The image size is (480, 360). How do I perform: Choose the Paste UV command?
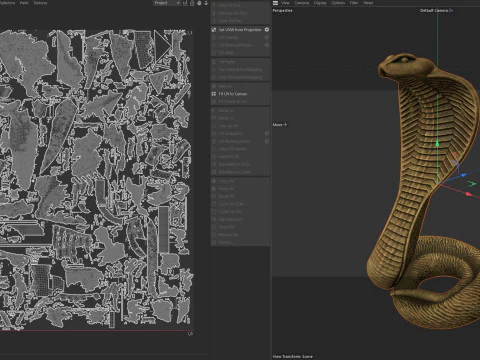(240, 189)
